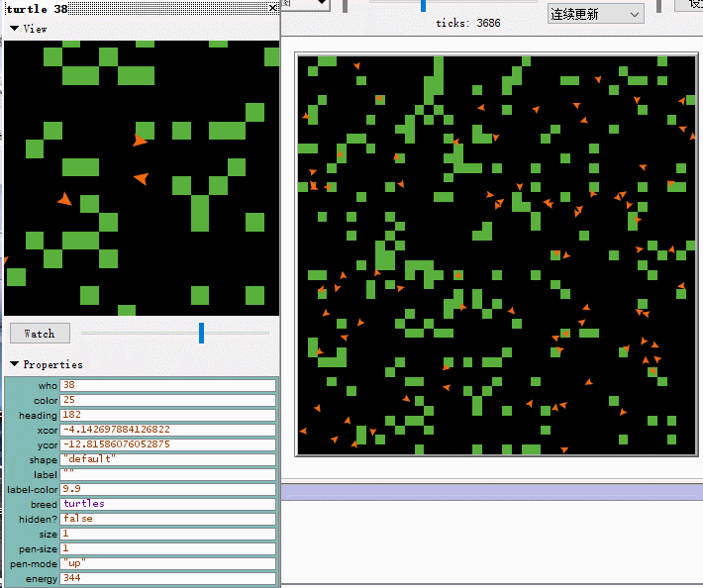Viewport: 703px width, 588px height.
Task: Close the turtle 38 inspector window
Action: click(272, 8)
